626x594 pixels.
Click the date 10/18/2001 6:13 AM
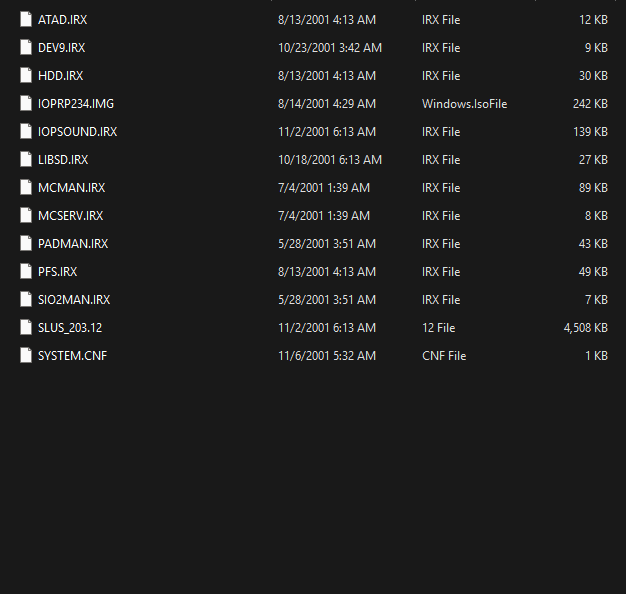[330, 160]
